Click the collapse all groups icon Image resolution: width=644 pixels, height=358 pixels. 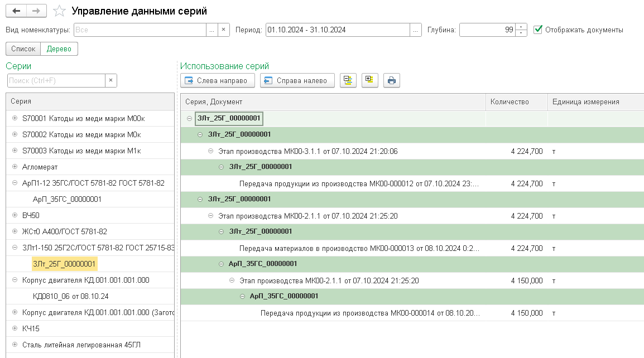point(348,80)
